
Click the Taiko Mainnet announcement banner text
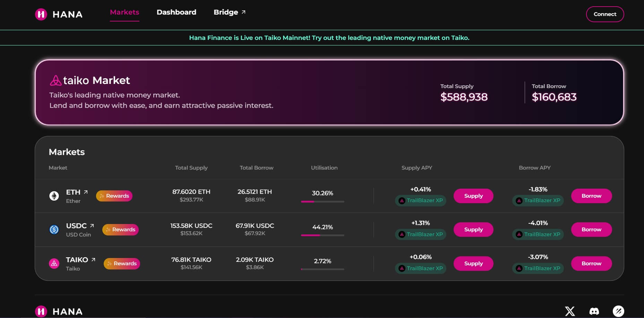click(x=329, y=38)
